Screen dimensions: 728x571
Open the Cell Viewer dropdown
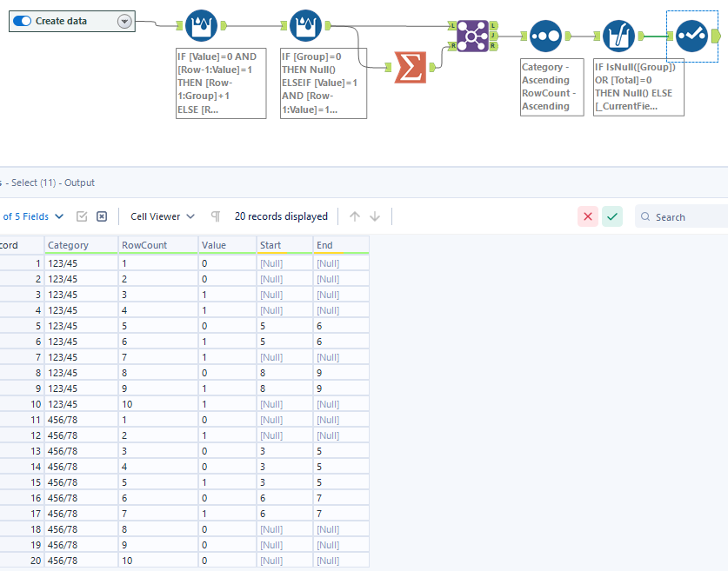tap(161, 216)
